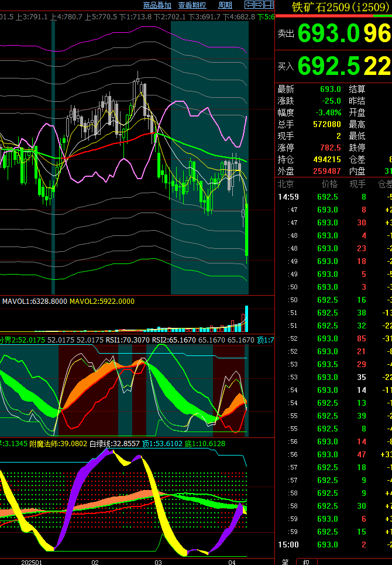Click the 总手 value 572080
This screenshot has height=565, width=392.
point(327,124)
